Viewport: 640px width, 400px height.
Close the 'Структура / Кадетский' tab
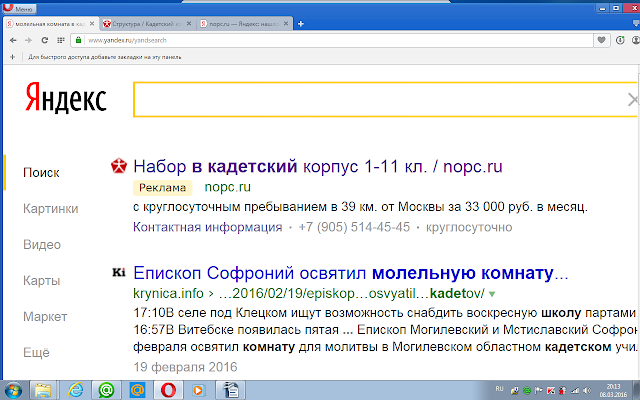(189, 24)
